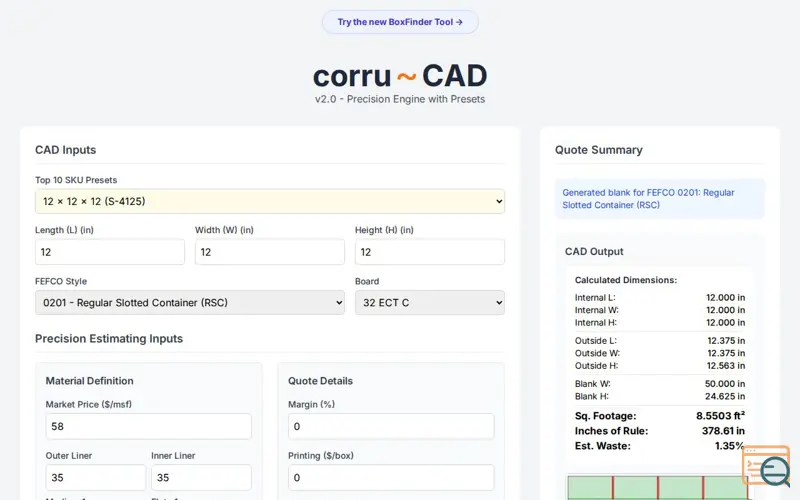The width and height of the screenshot is (800, 500).
Task: Open the Board dropdown showing 32 ECT C
Action: (430, 303)
